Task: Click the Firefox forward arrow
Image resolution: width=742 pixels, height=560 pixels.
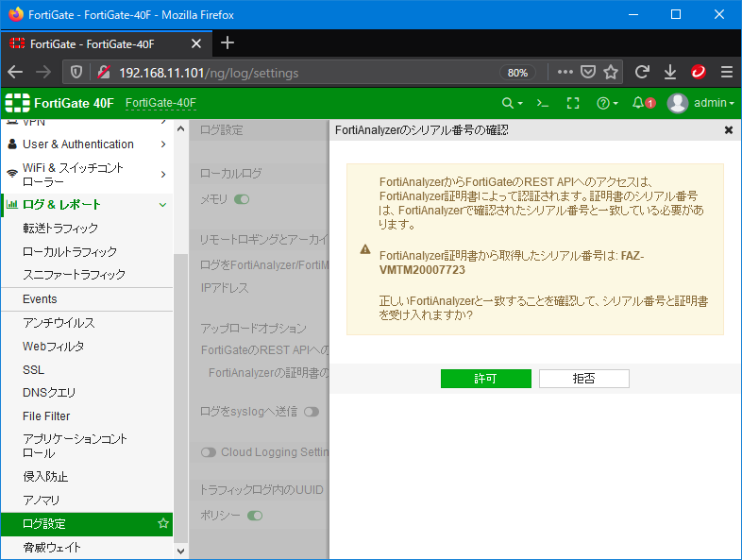Action: click(x=43, y=73)
